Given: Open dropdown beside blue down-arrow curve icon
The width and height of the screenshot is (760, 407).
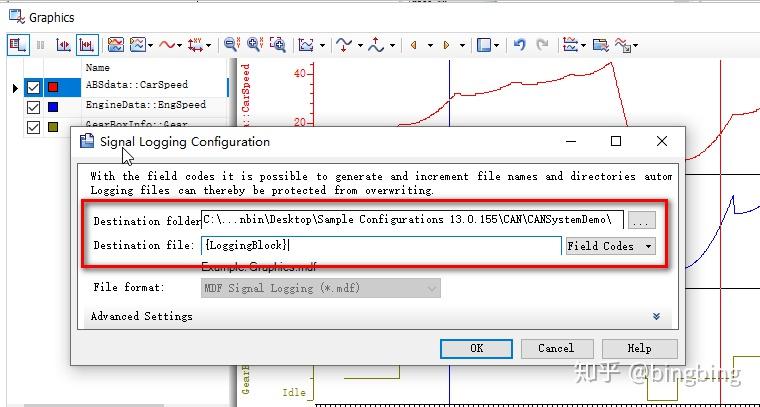Looking at the screenshot, I should click(x=360, y=46).
